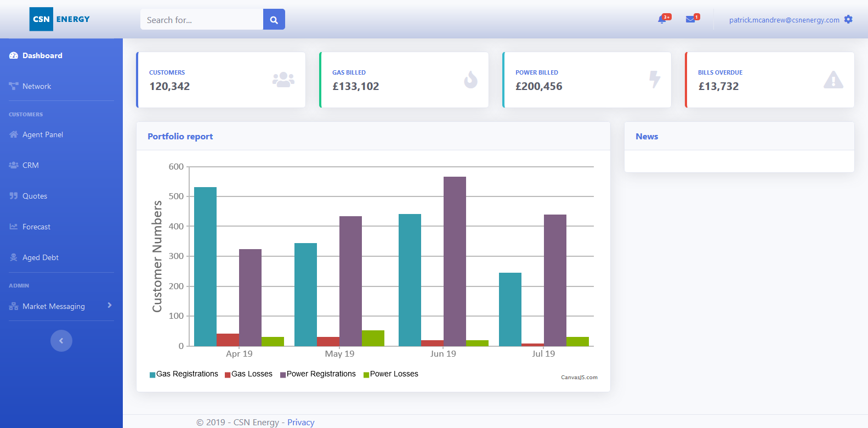Click the notifications bell icon
This screenshot has height=428, width=868.
(662, 20)
